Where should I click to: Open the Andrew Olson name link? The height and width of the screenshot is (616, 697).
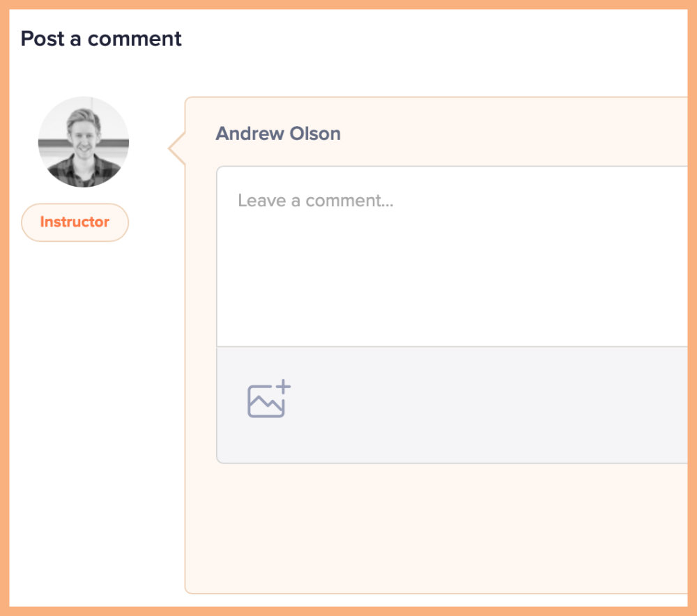click(x=278, y=133)
